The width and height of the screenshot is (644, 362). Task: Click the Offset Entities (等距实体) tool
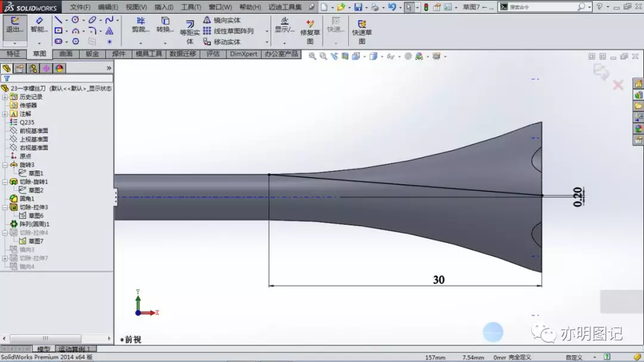(x=190, y=32)
